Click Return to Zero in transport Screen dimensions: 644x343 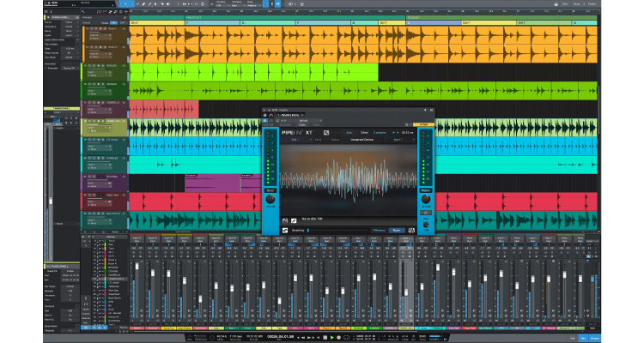click(318, 337)
